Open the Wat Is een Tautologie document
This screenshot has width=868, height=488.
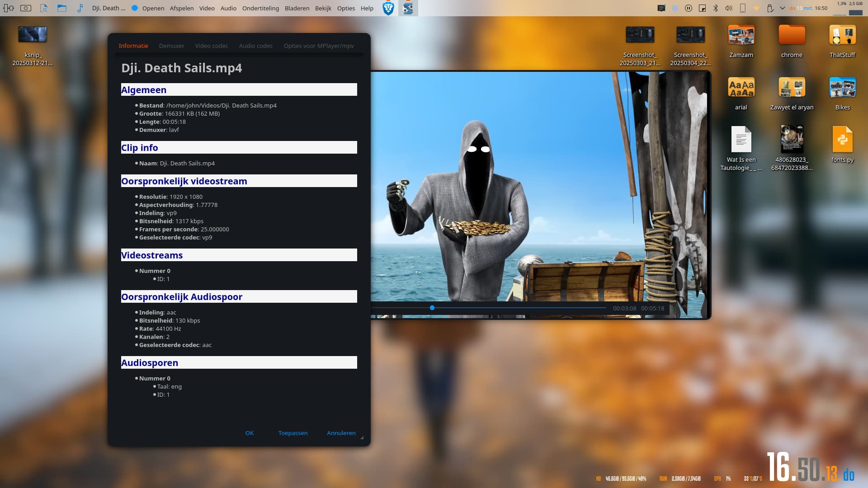coord(741,149)
